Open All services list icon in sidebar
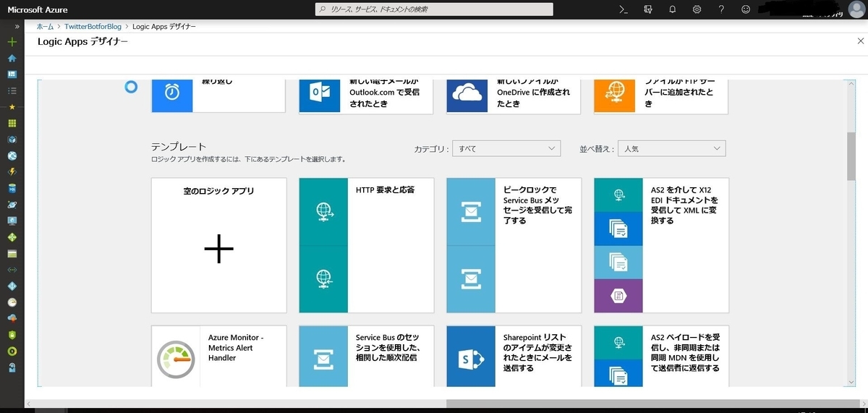 tap(12, 91)
